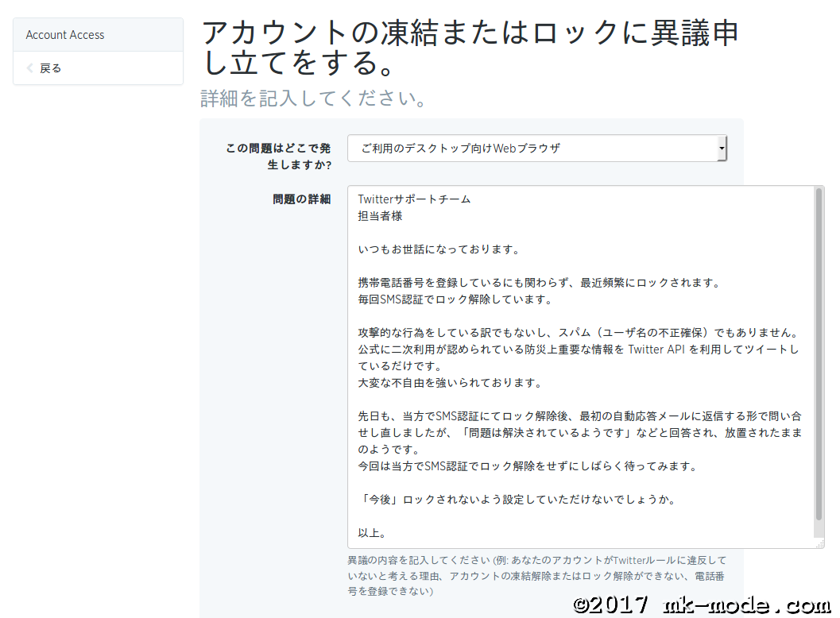Click the 戻る link in the sidebar

51,68
